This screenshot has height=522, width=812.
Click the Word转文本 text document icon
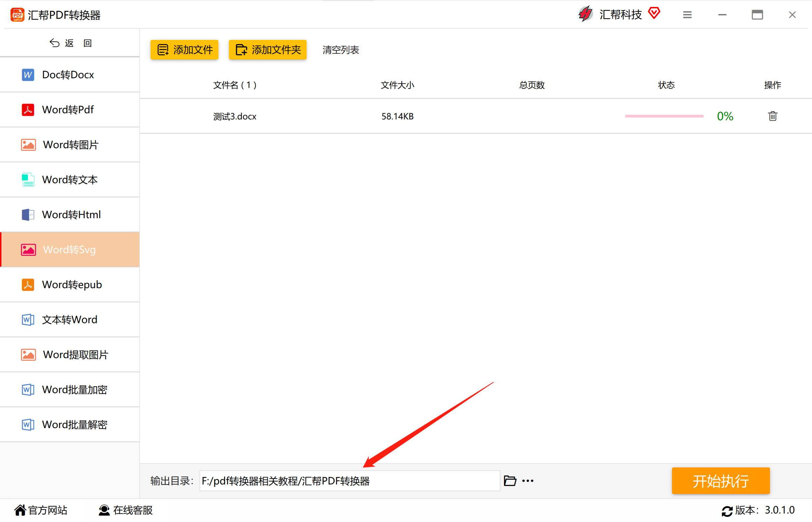click(x=28, y=180)
